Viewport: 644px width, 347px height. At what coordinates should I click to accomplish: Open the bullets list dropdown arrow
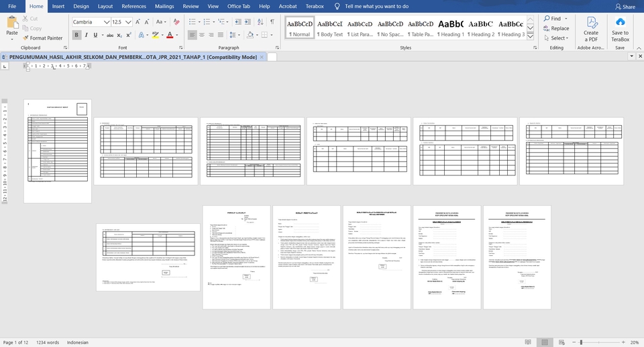pyautogui.click(x=199, y=21)
